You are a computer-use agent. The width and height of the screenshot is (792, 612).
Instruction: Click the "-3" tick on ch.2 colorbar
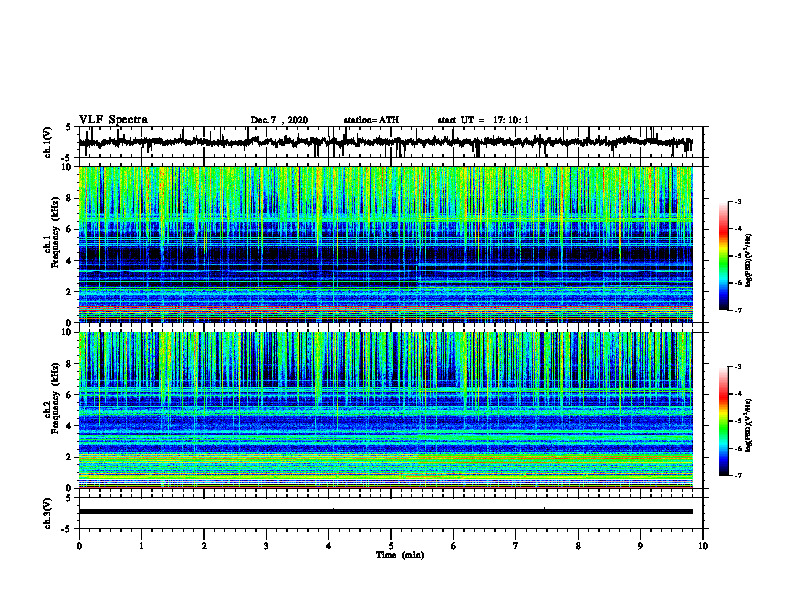tap(737, 367)
